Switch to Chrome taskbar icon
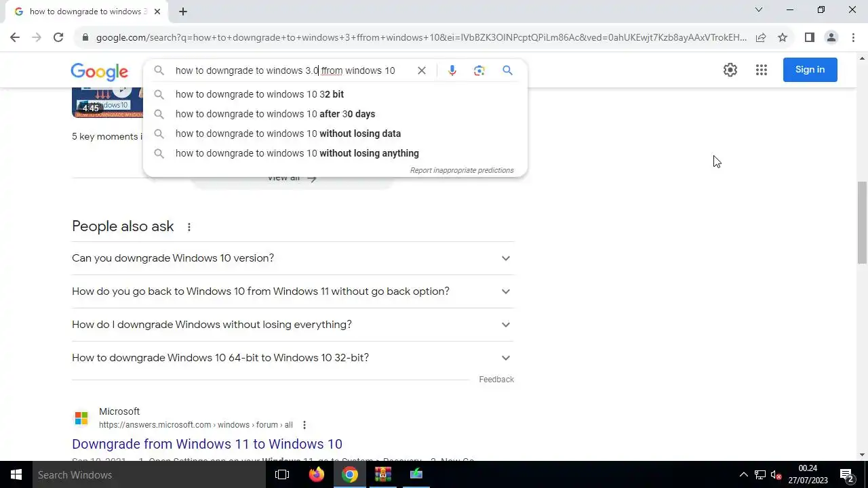The image size is (868, 488). (x=350, y=474)
